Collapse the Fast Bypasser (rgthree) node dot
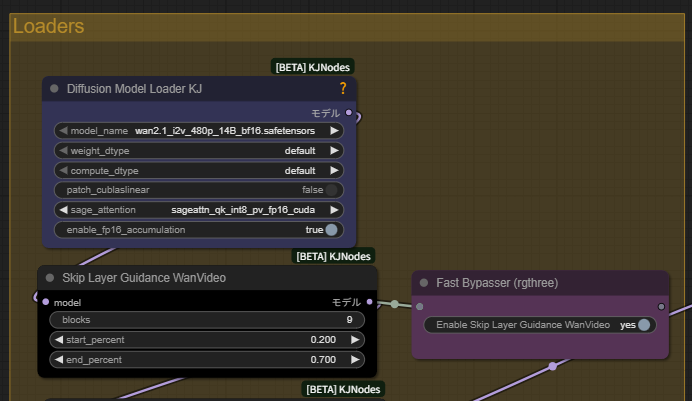Image resolution: width=692 pixels, height=401 pixels. pyautogui.click(x=424, y=283)
